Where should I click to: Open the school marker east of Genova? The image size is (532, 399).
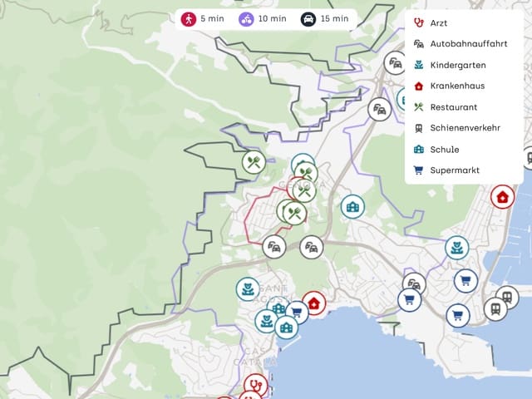click(352, 207)
